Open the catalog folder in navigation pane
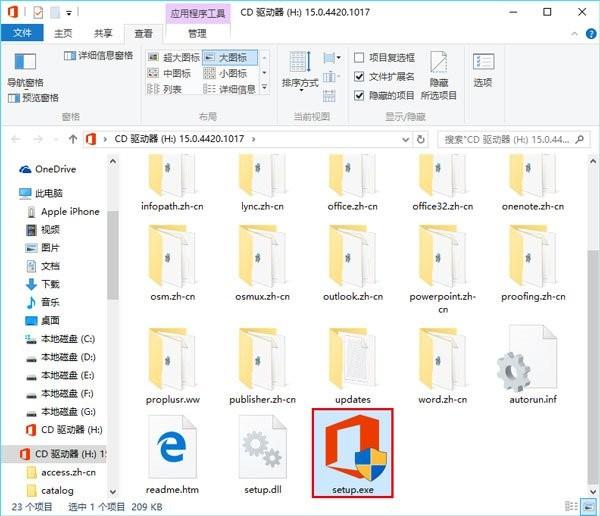 pos(50,490)
